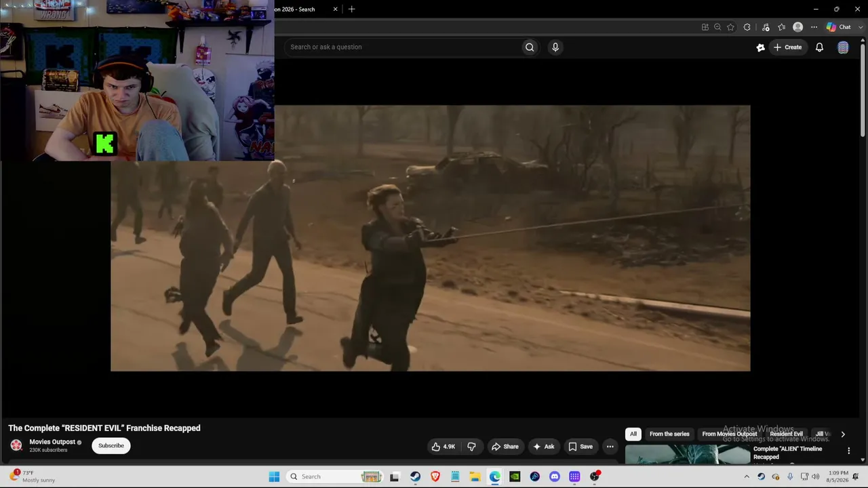The image size is (868, 488).
Task: Open the Create button
Action: click(788, 47)
